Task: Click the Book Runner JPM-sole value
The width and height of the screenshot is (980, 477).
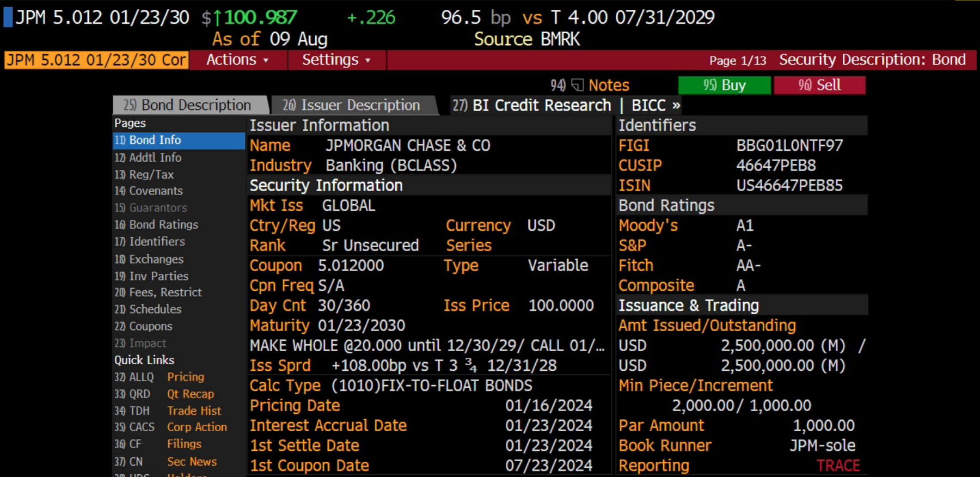Action: point(823,445)
